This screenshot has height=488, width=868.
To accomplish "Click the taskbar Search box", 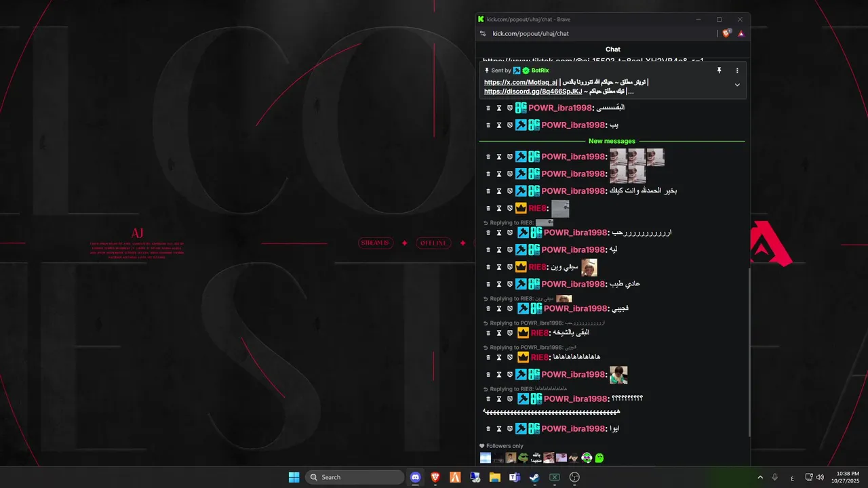I will 355,477.
